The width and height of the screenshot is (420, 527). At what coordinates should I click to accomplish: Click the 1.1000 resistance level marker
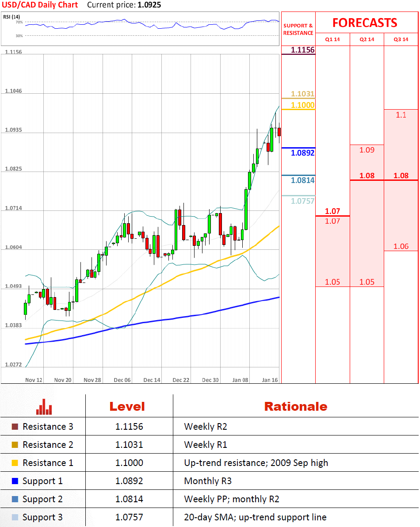(x=302, y=105)
